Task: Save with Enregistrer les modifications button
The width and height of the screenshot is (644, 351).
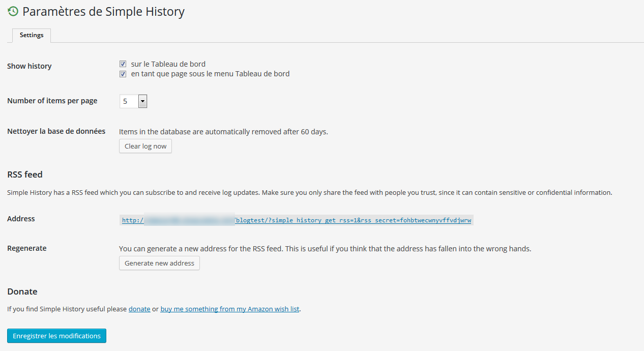Action: [56, 336]
